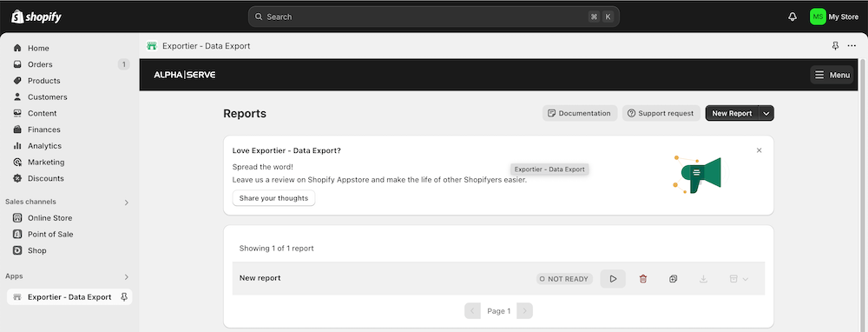This screenshot has width=868, height=332.
Task: Create a New Report
Action: [x=732, y=113]
